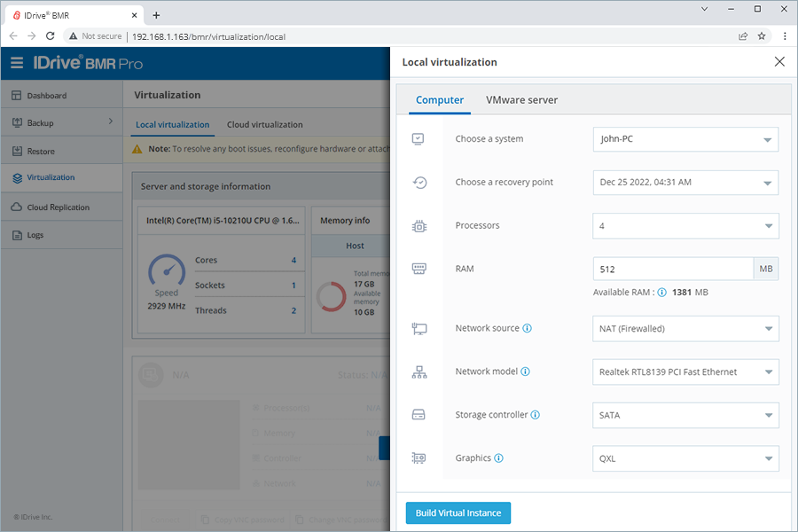This screenshot has width=798, height=532.
Task: Close the Local virtualization panel
Action: click(x=779, y=61)
